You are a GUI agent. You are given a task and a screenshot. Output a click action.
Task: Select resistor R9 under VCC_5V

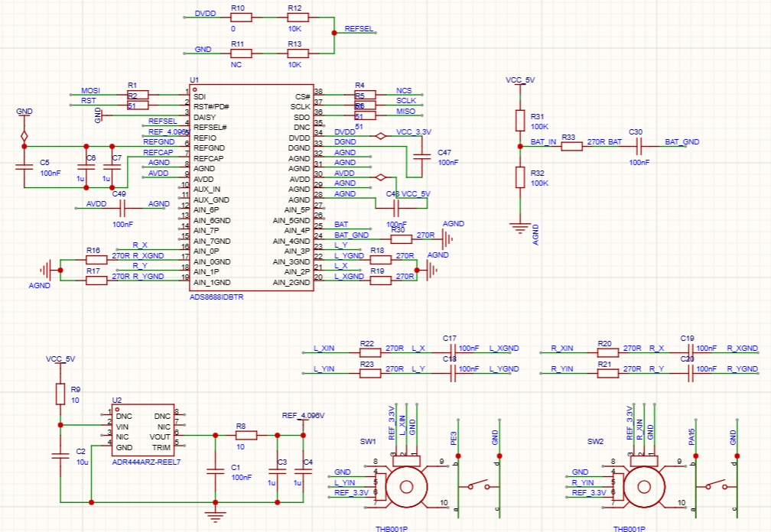click(x=60, y=394)
